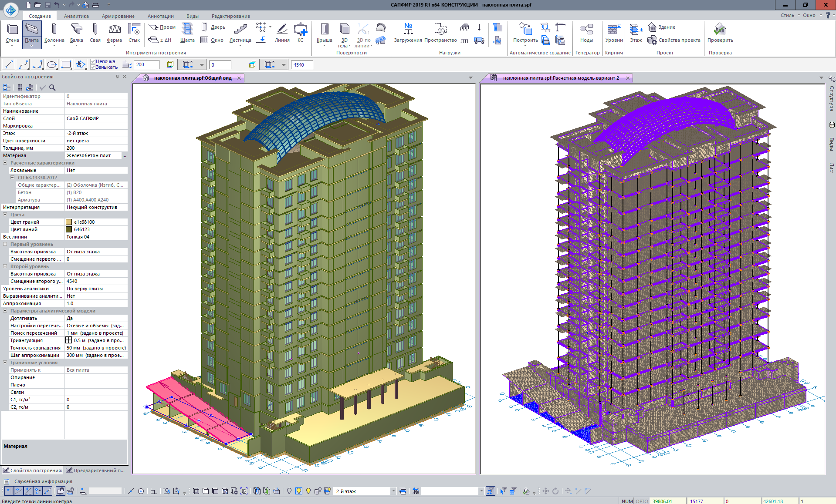Toggle the Цепочка checkbox
Screen dimensions: 836x504
93,61
